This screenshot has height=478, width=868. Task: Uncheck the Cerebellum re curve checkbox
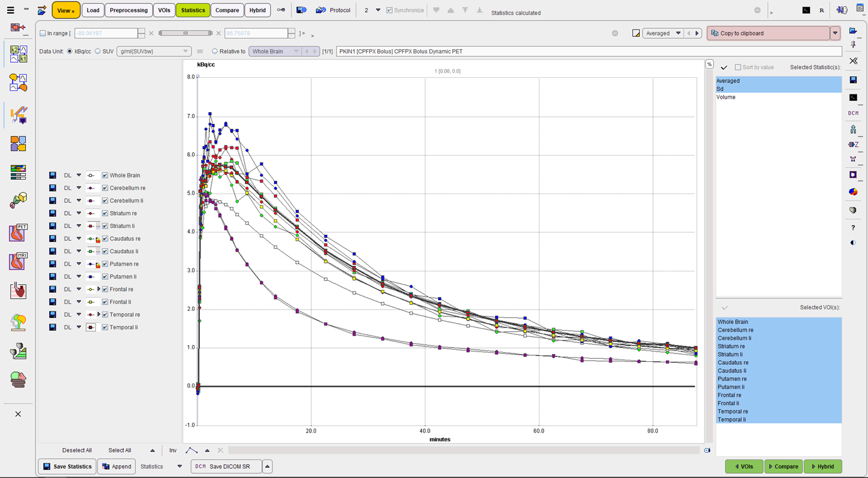[105, 188]
